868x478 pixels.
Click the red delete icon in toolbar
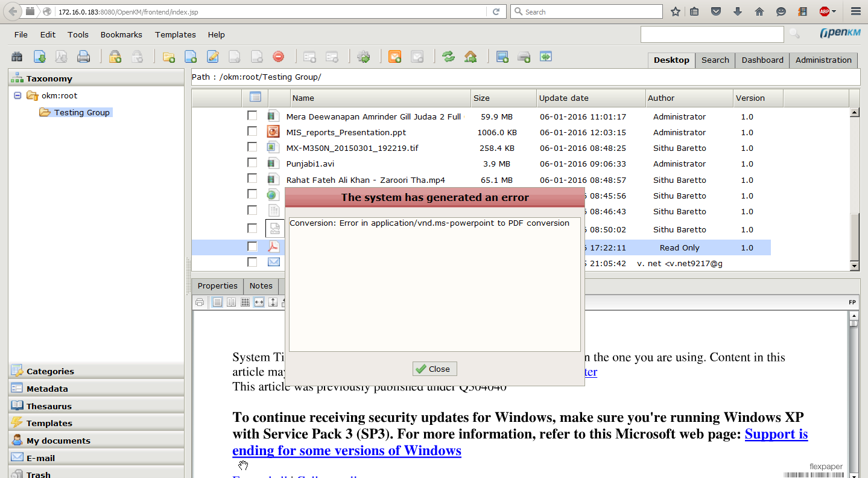pyautogui.click(x=278, y=57)
